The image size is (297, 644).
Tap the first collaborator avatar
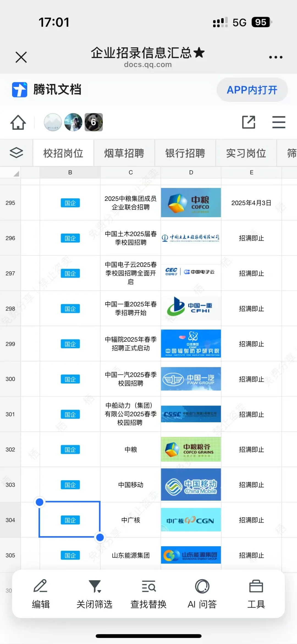click(53, 122)
